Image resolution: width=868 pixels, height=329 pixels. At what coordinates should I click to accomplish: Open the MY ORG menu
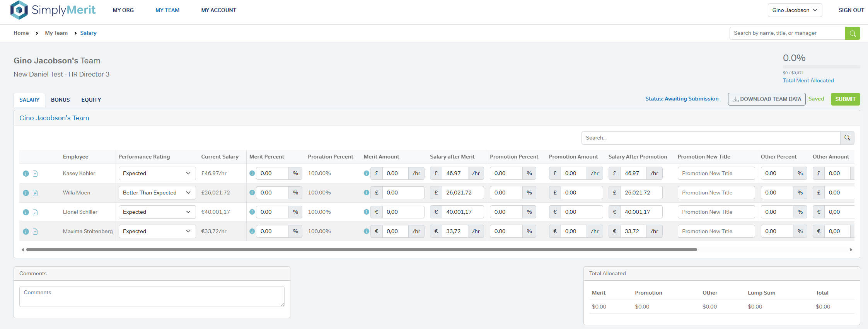click(123, 10)
